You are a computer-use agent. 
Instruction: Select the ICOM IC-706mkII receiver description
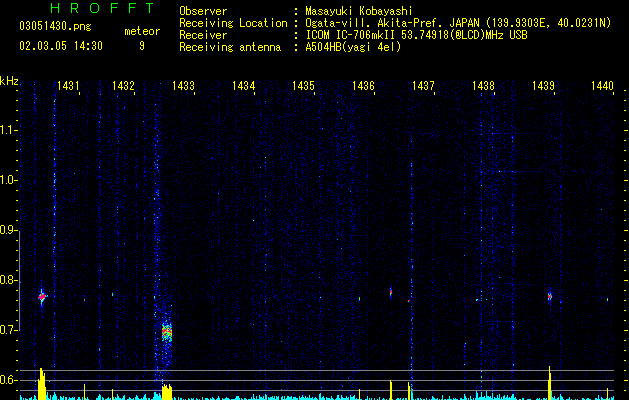pyautogui.click(x=416, y=35)
